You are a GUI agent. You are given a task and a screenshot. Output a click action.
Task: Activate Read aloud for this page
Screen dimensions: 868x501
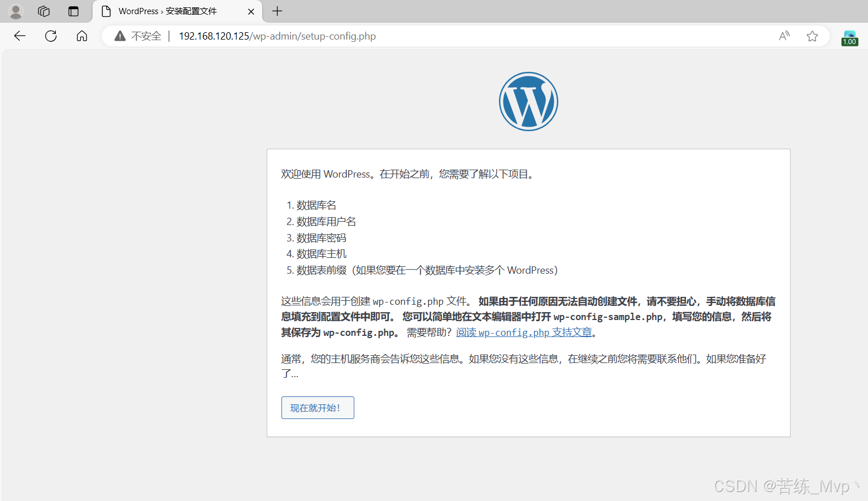784,36
